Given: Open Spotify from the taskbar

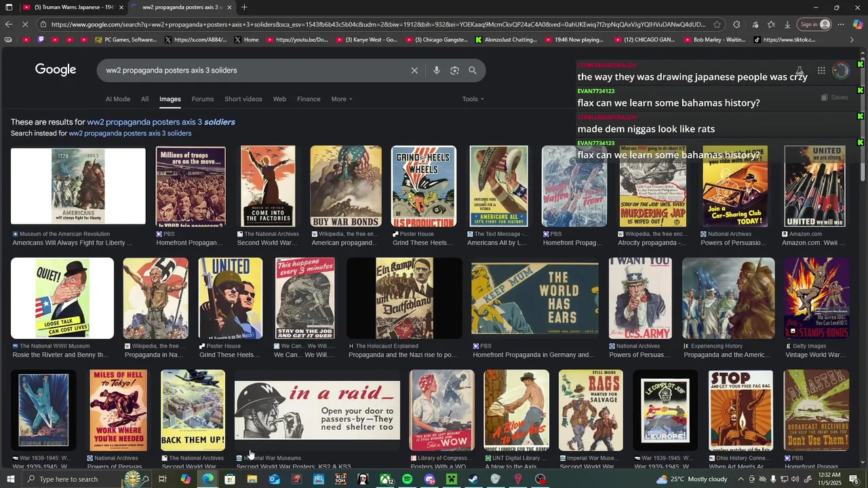Looking at the screenshot, I should tap(407, 479).
